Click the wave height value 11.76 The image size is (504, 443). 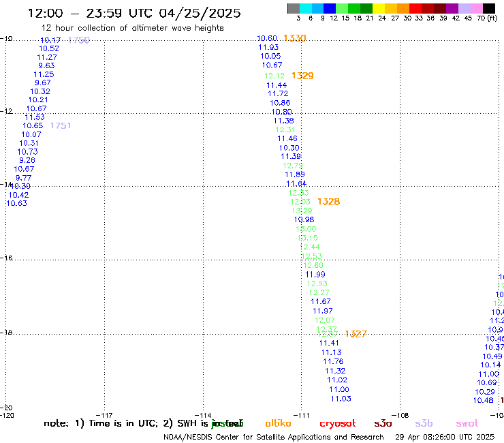pos(333,362)
